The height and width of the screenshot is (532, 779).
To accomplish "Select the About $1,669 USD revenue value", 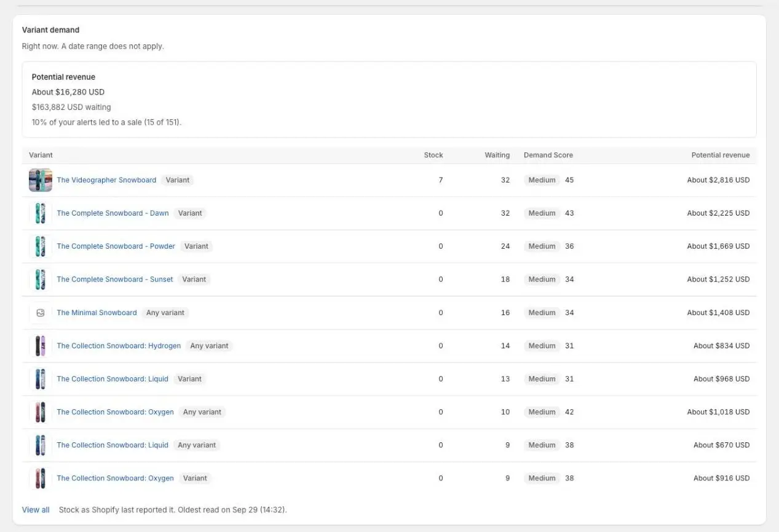I will click(718, 246).
